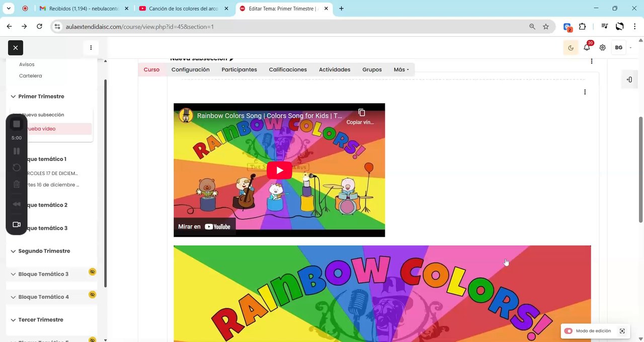Image resolution: width=644 pixels, height=342 pixels.
Task: Switch to the Grupos tab
Action: click(x=372, y=70)
